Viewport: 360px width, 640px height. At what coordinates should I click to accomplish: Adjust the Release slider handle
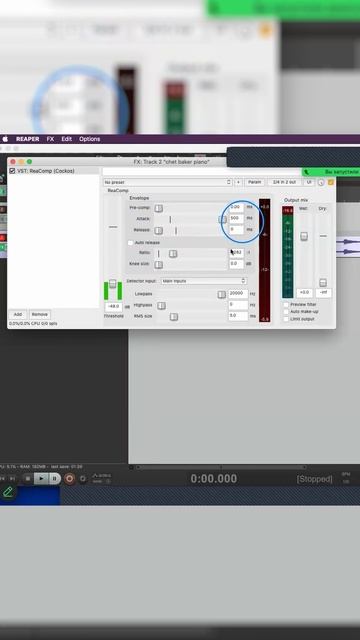click(x=158, y=231)
